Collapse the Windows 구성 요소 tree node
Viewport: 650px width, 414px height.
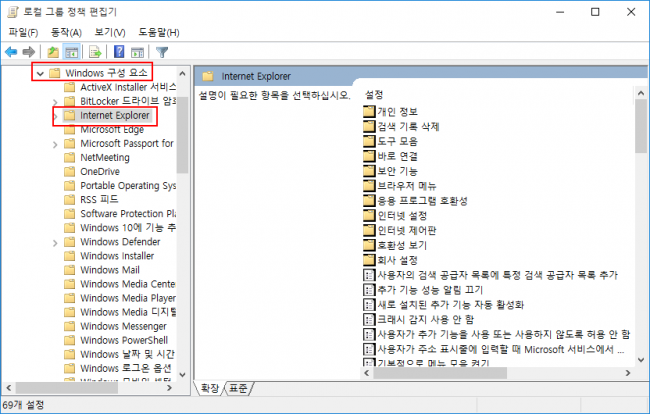click(40, 73)
